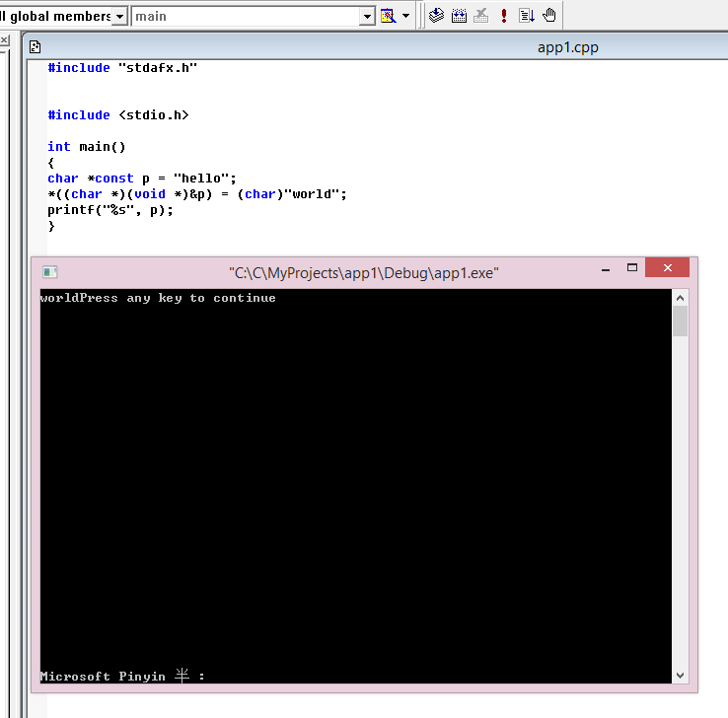
Task: Click the WizardBar actions wand icon
Action: [389, 16]
